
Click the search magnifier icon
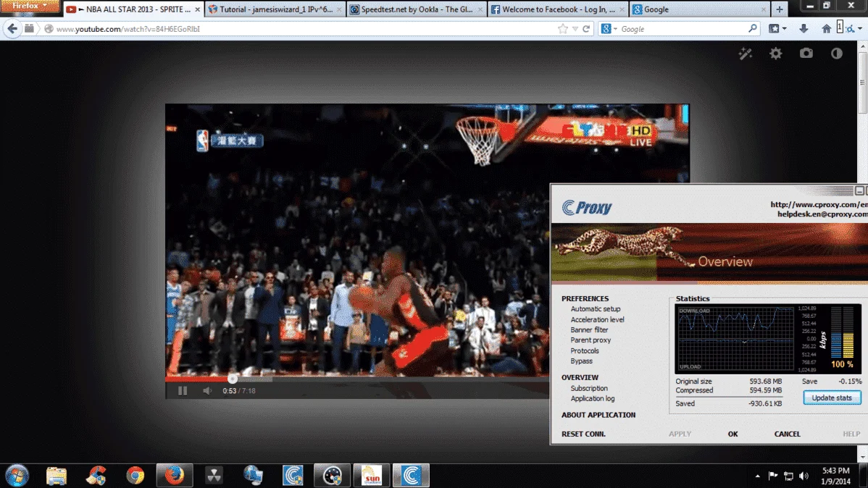click(x=752, y=29)
